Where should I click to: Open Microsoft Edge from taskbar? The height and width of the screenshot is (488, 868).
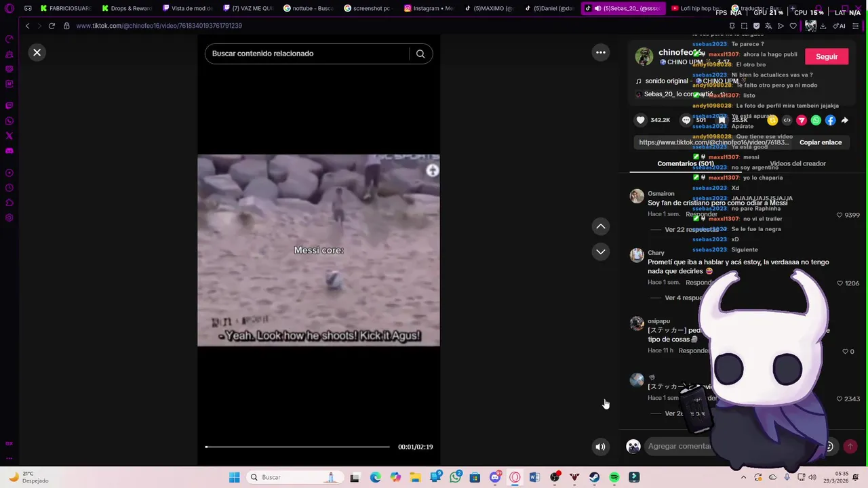click(375, 477)
